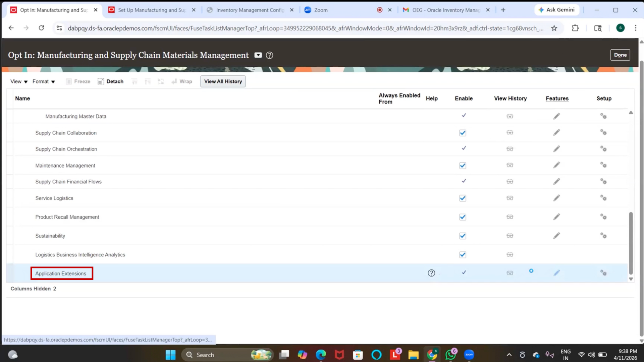The height and width of the screenshot is (362, 644).
Task: Edit features for Product Recall Management
Action: pos(556,217)
